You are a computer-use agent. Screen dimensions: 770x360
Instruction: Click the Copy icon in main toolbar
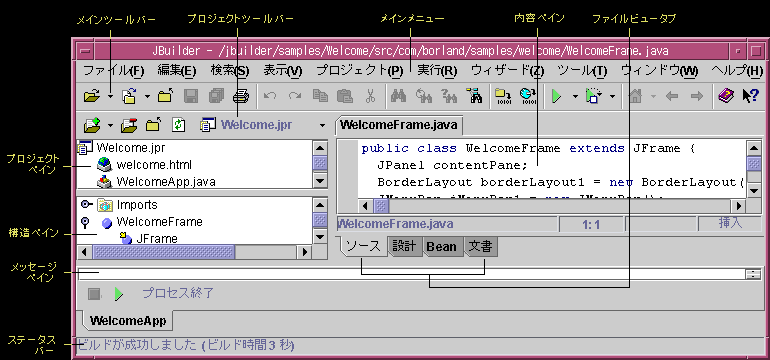pos(321,96)
